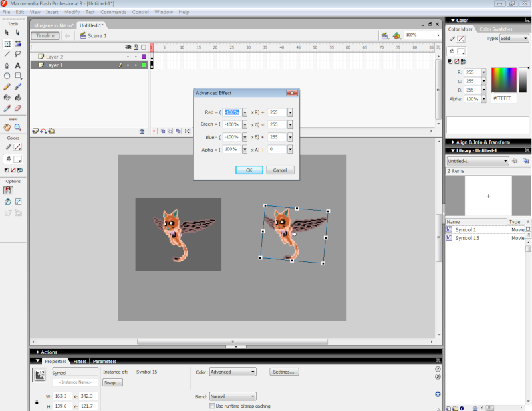Toggle Show/Hide All Layers eye icon
This screenshot has width=532, height=411.
point(128,47)
